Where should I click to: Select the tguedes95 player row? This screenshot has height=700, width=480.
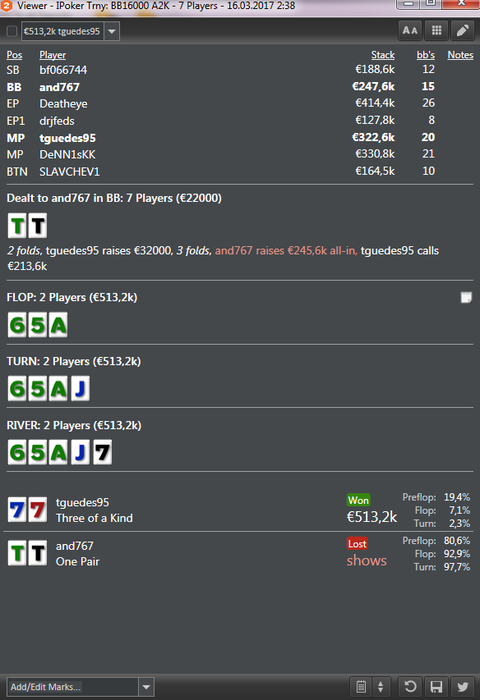click(240, 138)
